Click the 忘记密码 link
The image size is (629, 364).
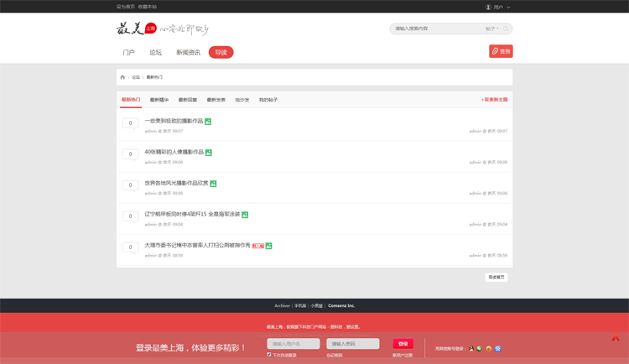coord(334,355)
